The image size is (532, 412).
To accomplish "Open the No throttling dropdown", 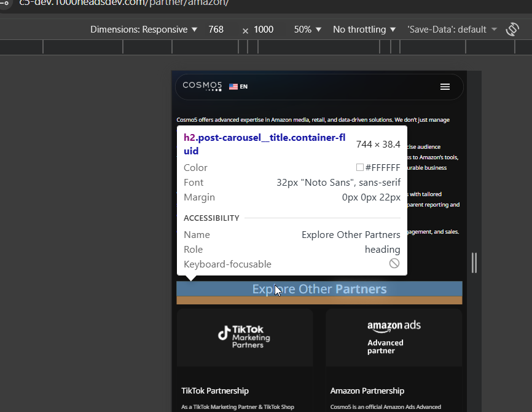I will (x=364, y=30).
